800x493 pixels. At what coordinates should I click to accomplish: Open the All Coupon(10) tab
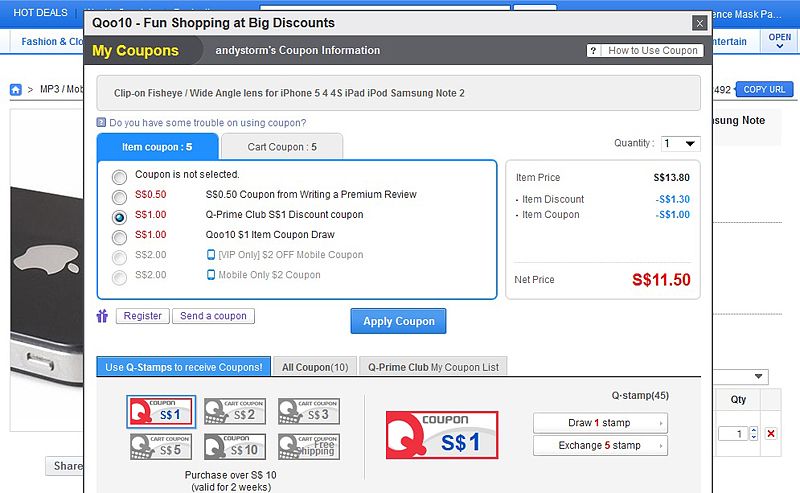coord(314,367)
